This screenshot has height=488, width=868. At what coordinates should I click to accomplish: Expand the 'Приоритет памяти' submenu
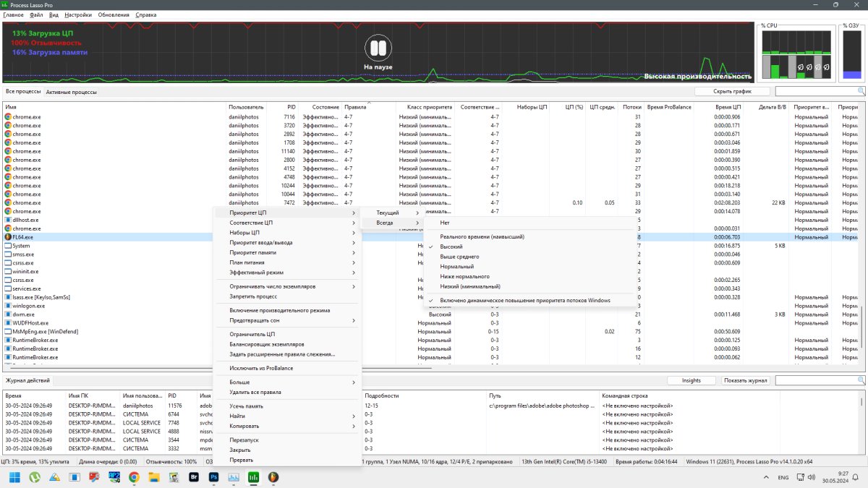(x=288, y=253)
